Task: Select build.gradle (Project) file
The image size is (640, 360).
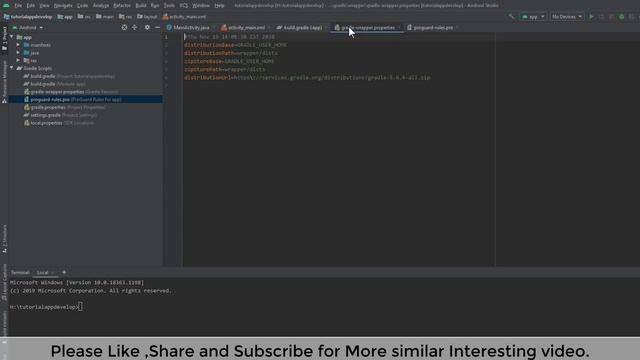Action: click(69, 76)
